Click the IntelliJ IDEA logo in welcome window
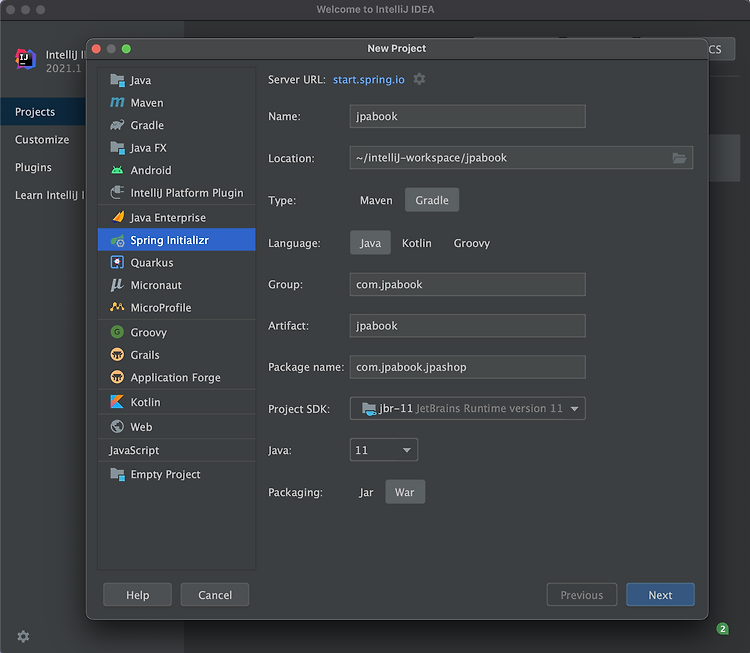Image resolution: width=750 pixels, height=653 pixels. point(25,60)
